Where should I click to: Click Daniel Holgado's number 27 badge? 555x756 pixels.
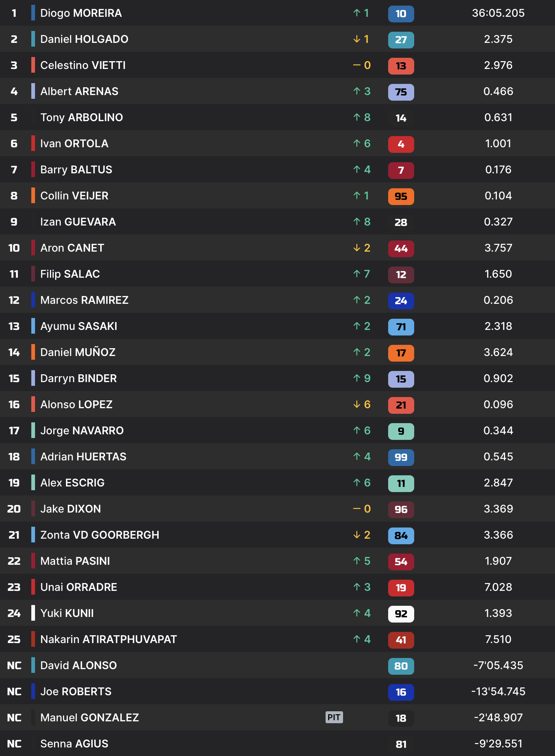401,40
